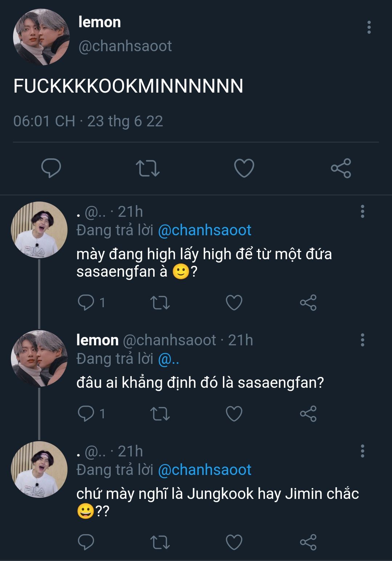
Task: Reply to the main FUCKKKKOOKMINNNNNN tweet
Action: [x=51, y=168]
